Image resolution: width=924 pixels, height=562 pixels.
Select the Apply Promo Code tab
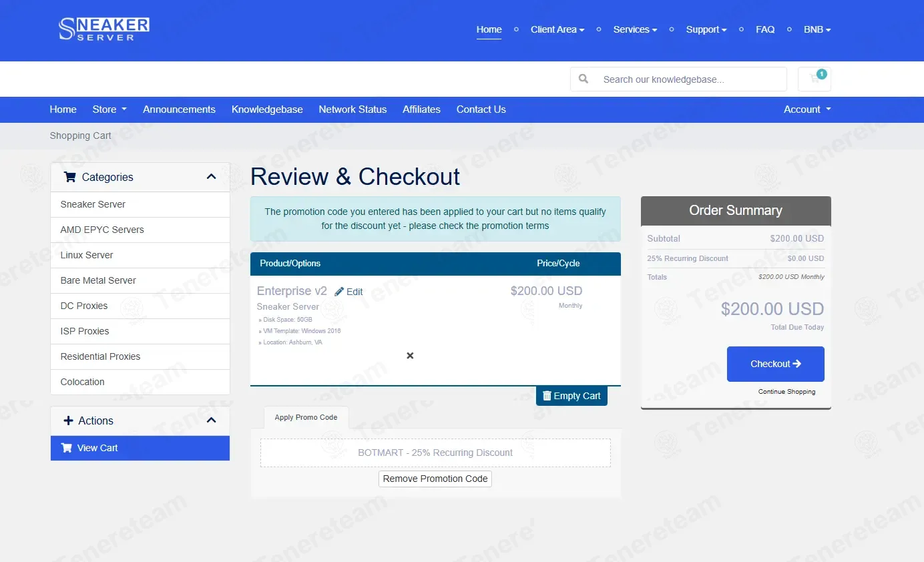306,417
